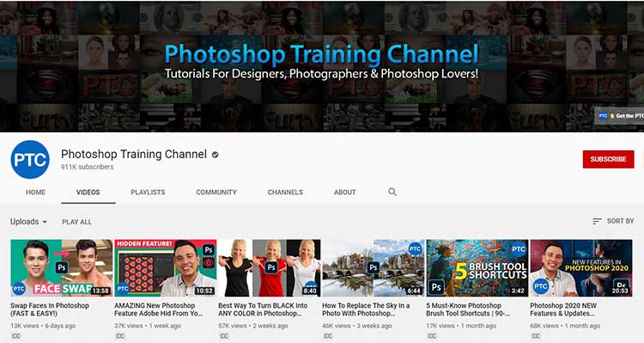Open the channel search magnifier icon
644x343 pixels.
392,192
